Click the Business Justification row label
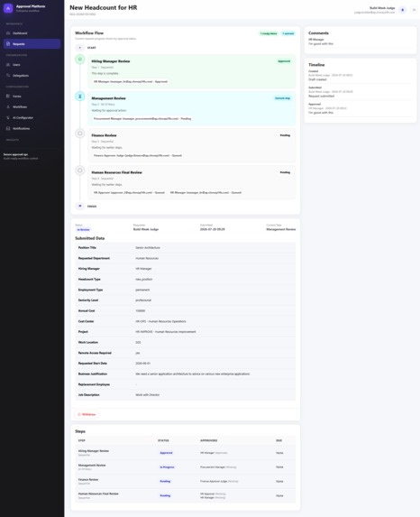The height and width of the screenshot is (517, 420). (x=93, y=374)
